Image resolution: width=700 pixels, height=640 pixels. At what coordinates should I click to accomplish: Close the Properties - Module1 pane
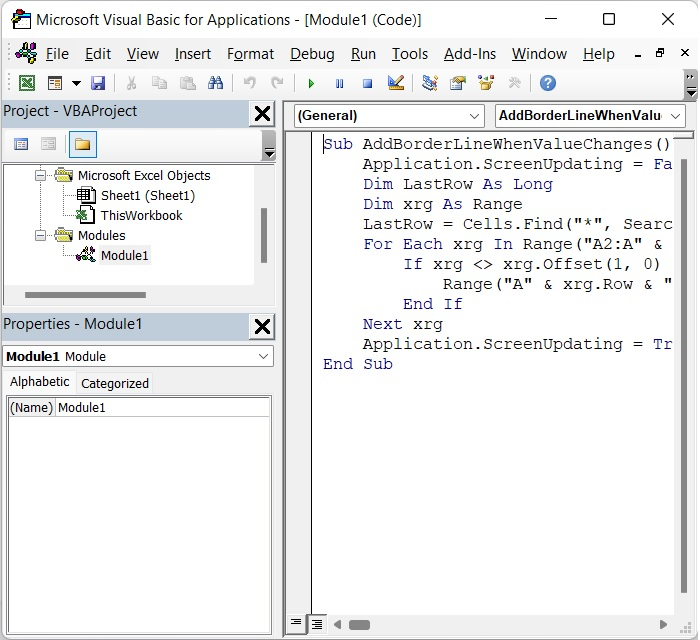click(x=262, y=325)
